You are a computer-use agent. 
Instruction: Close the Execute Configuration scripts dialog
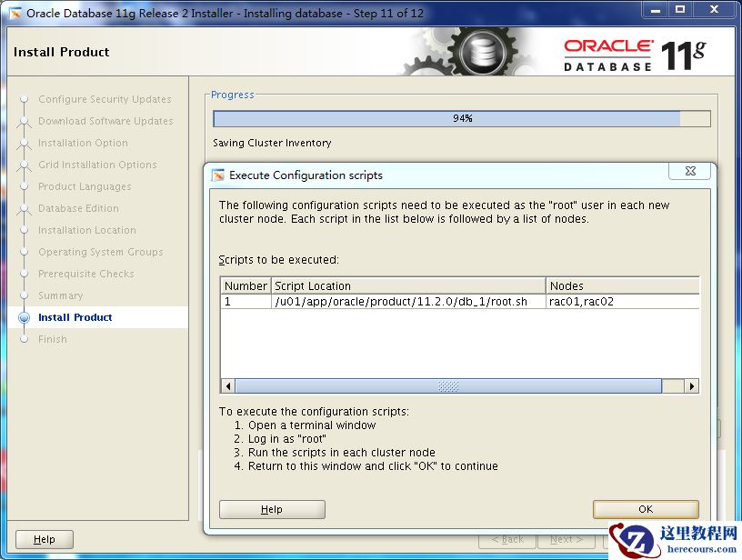coord(690,171)
